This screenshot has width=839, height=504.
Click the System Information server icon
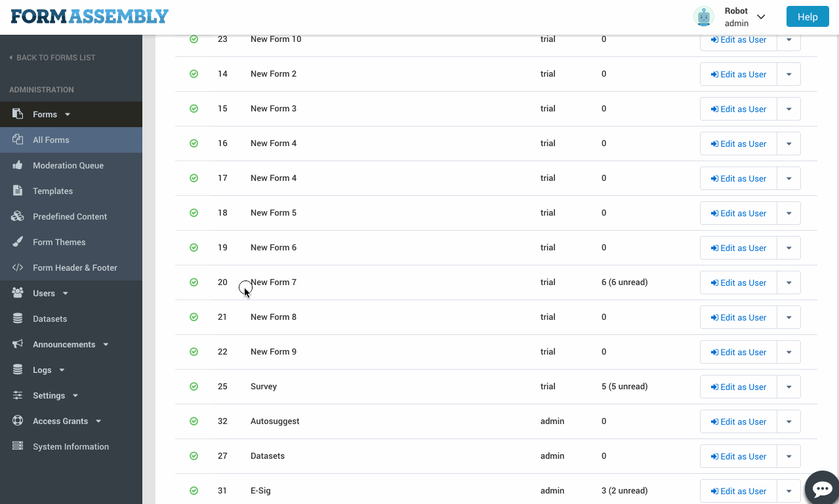pos(18,446)
